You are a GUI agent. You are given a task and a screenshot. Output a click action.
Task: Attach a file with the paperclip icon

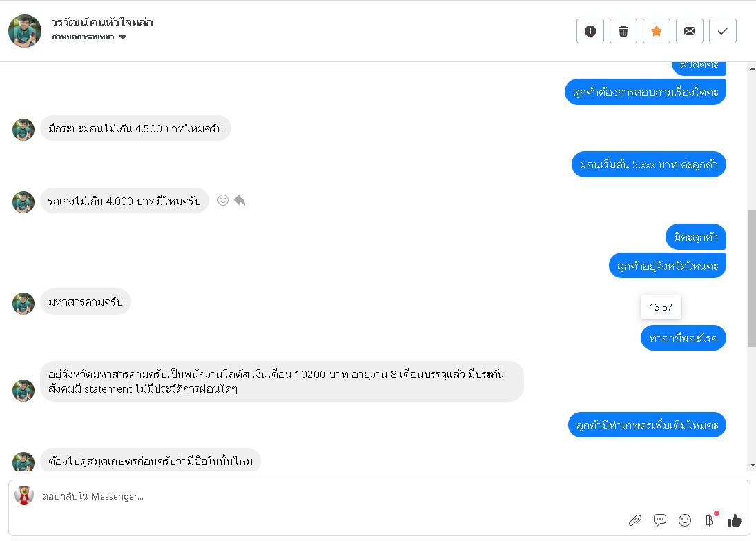[x=635, y=520]
